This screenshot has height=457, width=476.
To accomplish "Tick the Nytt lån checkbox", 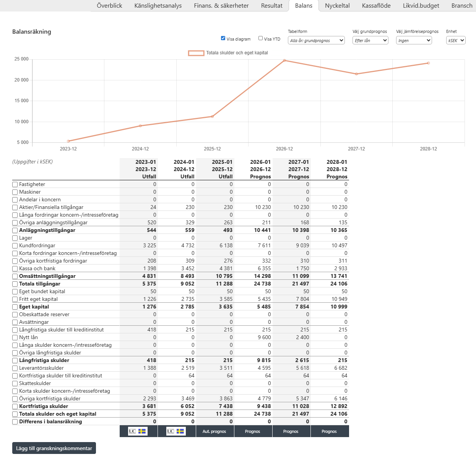I will coord(15,338).
